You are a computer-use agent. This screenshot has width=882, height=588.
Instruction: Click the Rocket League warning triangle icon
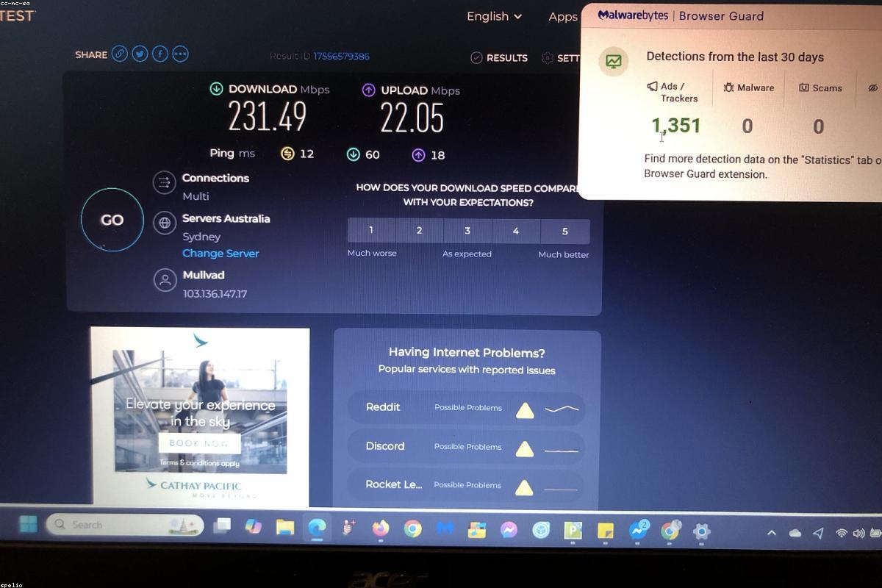[524, 487]
